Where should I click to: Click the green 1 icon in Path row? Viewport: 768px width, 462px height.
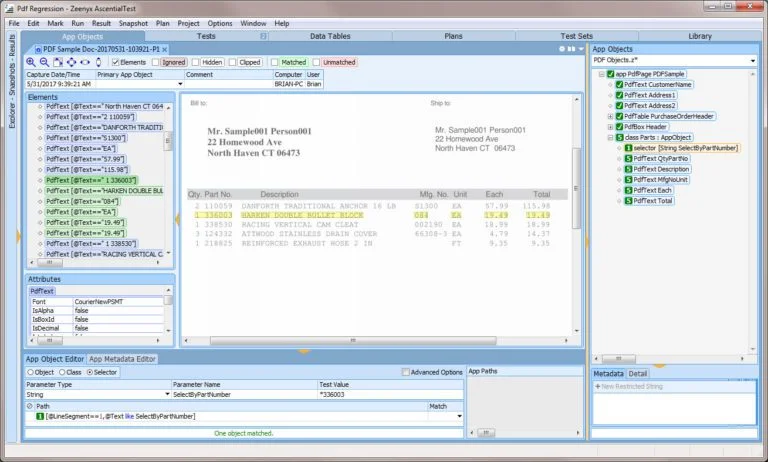[40, 416]
